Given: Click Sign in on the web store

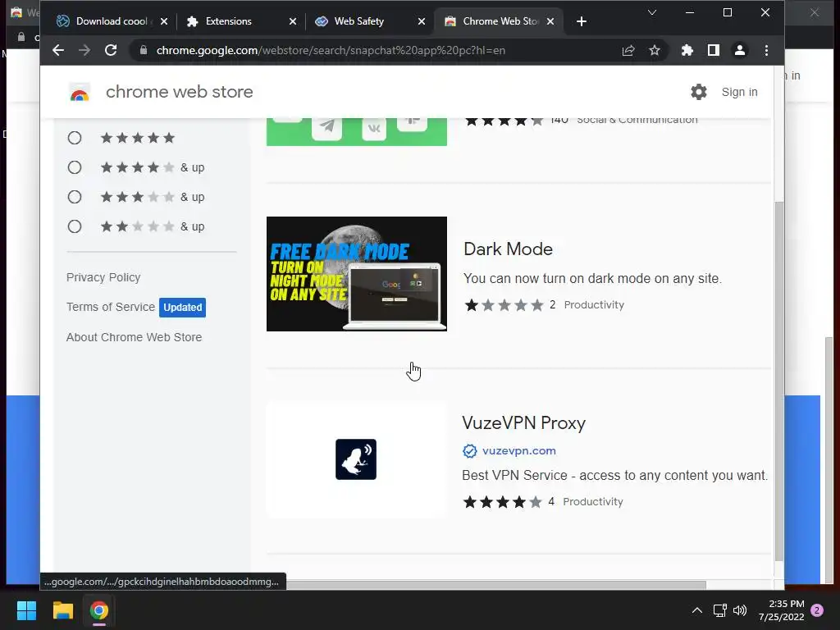Looking at the screenshot, I should [x=739, y=92].
